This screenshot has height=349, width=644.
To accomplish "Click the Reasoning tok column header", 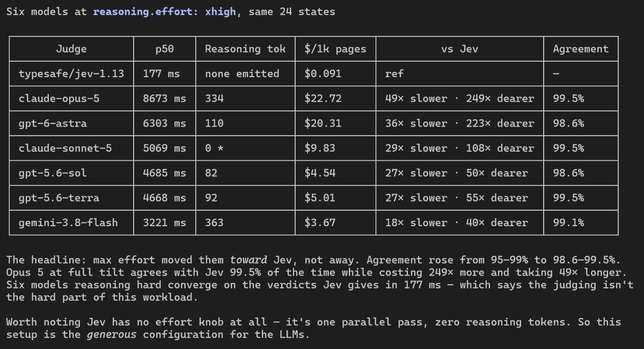I will click(245, 49).
